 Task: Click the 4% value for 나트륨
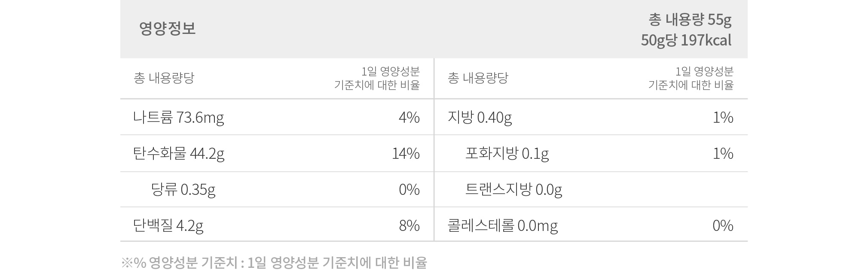tap(409, 118)
